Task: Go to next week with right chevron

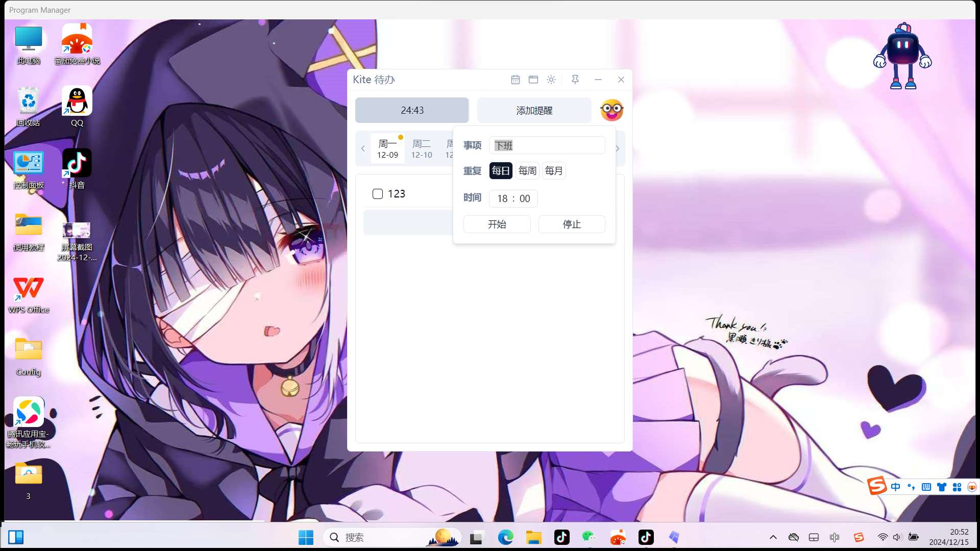Action: pos(617,148)
